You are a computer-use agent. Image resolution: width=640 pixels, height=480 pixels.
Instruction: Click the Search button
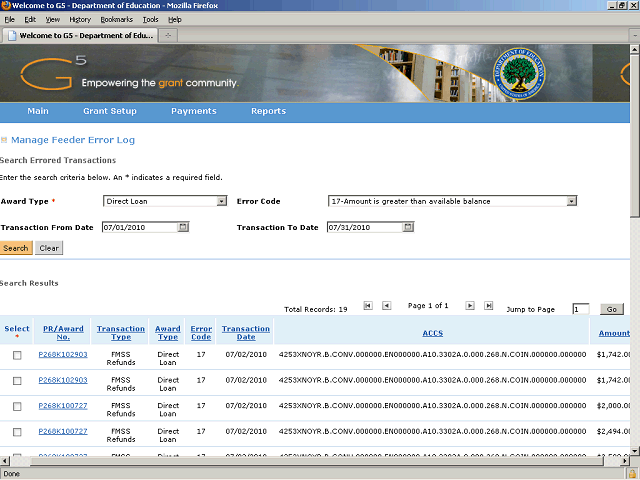point(16,248)
